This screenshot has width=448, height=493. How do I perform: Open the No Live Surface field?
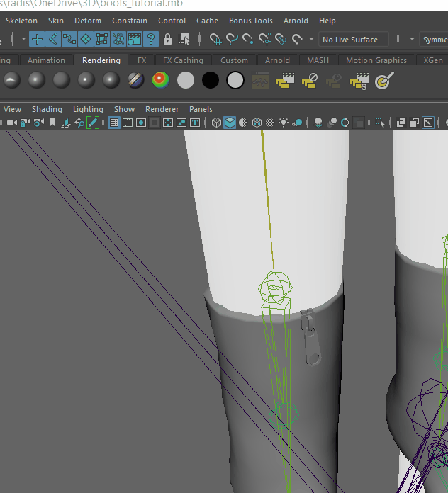353,40
